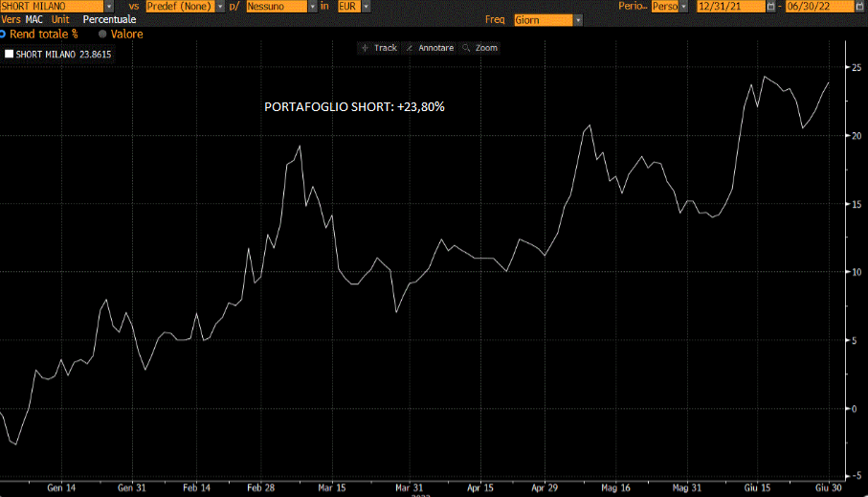The width and height of the screenshot is (868, 497).
Task: Select the Valore radio option
Action: (102, 34)
